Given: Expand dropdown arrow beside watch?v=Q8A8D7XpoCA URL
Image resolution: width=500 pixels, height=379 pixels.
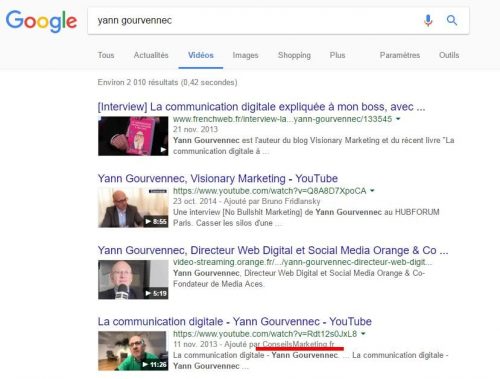Looking at the screenshot, I should (x=372, y=191).
